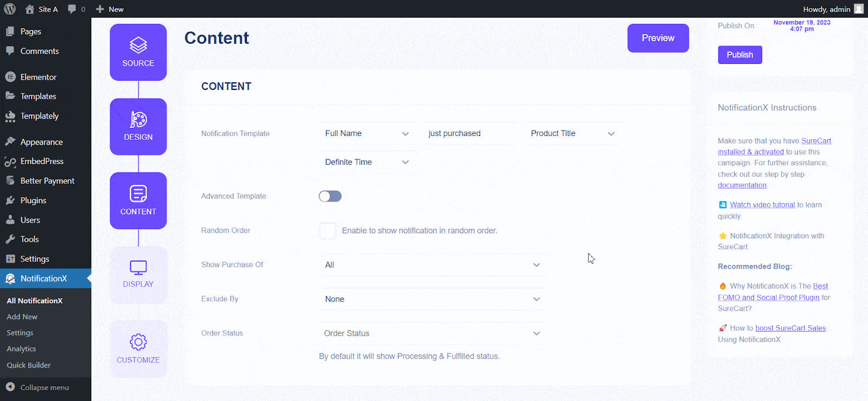Open the admin user avatar
This screenshot has height=401, width=868.
859,9
